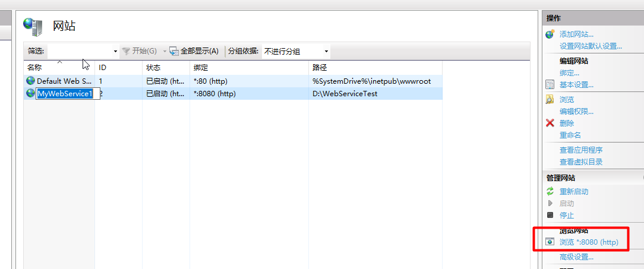This screenshot has height=269, width=644.
Task: Click the 全部显示(A) button text
Action: point(200,51)
